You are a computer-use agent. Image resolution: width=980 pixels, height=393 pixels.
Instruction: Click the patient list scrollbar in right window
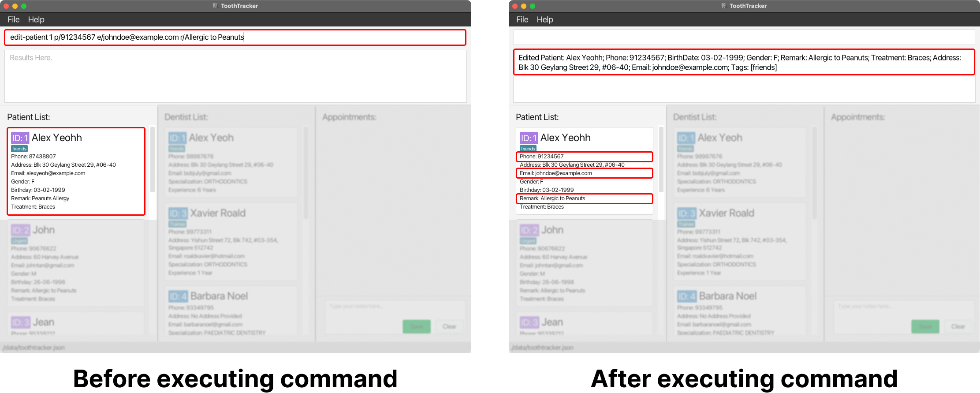pyautogui.click(x=661, y=160)
